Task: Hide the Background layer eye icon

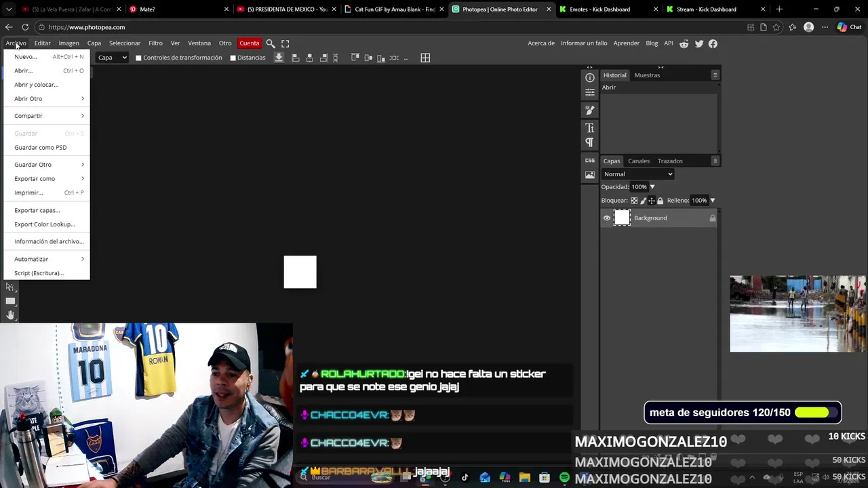Action: point(607,218)
